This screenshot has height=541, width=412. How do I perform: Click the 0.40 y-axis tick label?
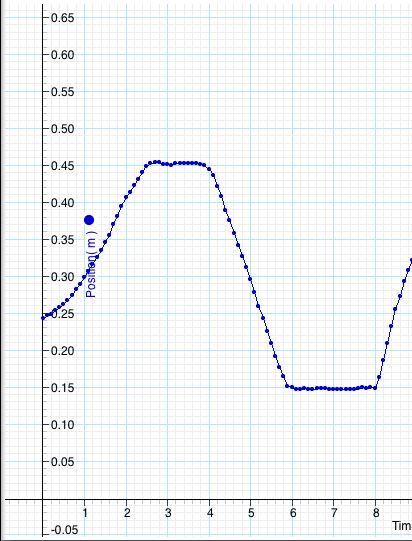tap(62, 203)
